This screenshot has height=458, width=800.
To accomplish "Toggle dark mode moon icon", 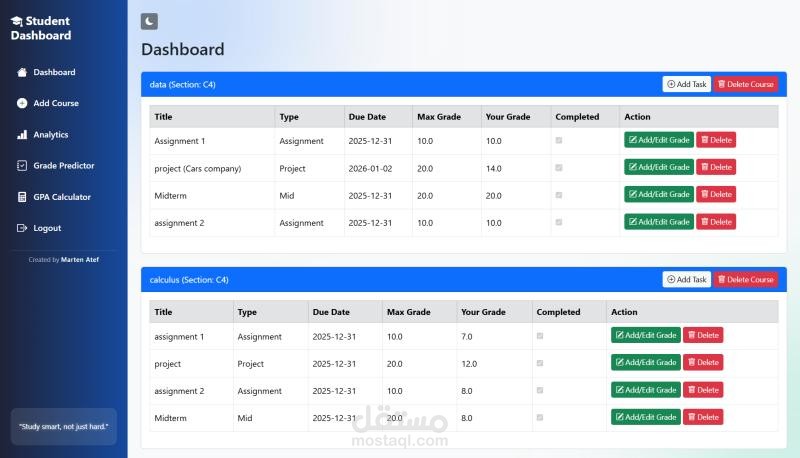I will (149, 21).
